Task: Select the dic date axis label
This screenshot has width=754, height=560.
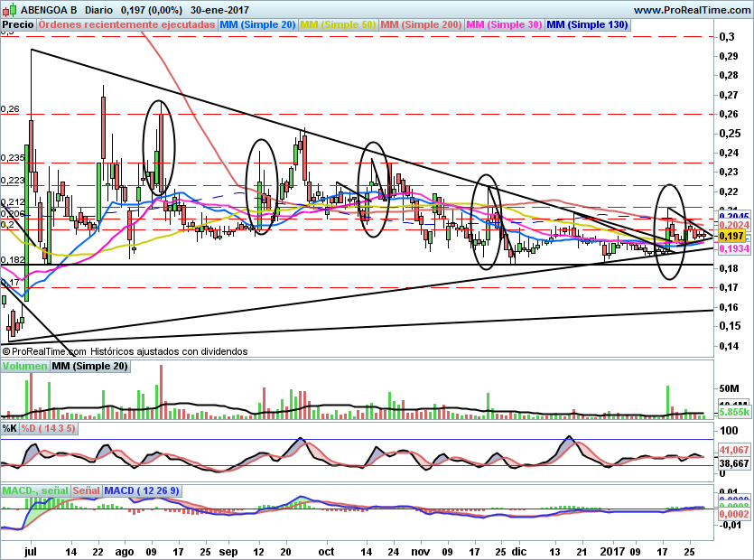Action: tap(519, 551)
